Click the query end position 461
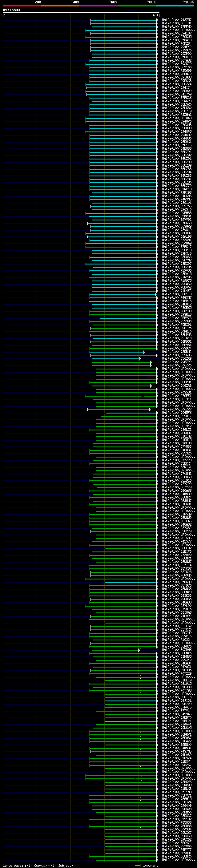 (x=155, y=15)
